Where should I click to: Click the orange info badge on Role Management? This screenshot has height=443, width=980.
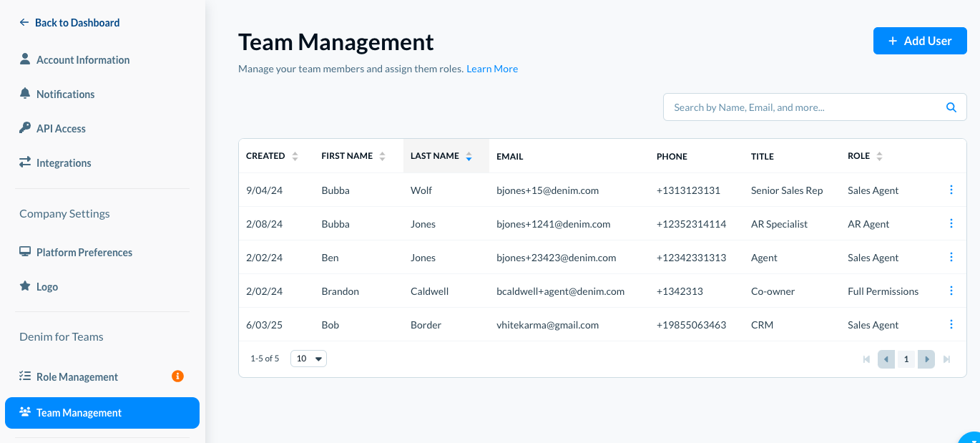point(177,376)
